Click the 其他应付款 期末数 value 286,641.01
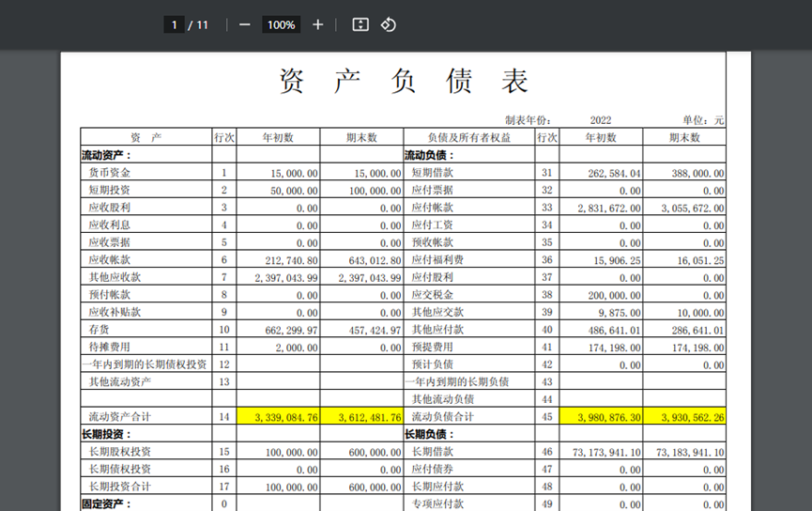The width and height of the screenshot is (812, 511). (x=698, y=330)
